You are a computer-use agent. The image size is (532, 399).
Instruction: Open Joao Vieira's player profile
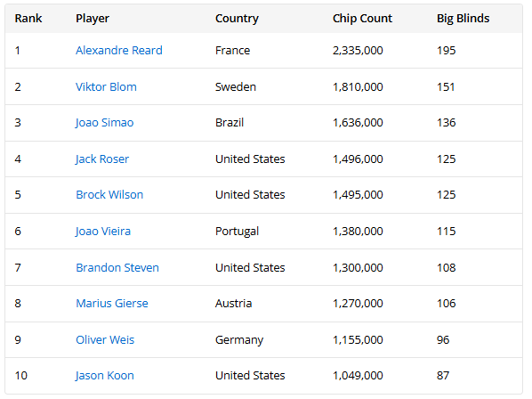pyautogui.click(x=103, y=232)
